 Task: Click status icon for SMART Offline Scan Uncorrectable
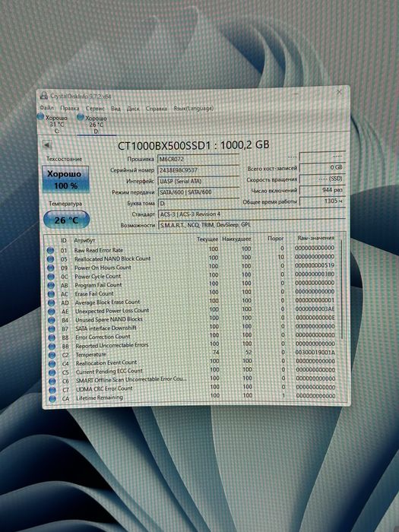point(52,382)
